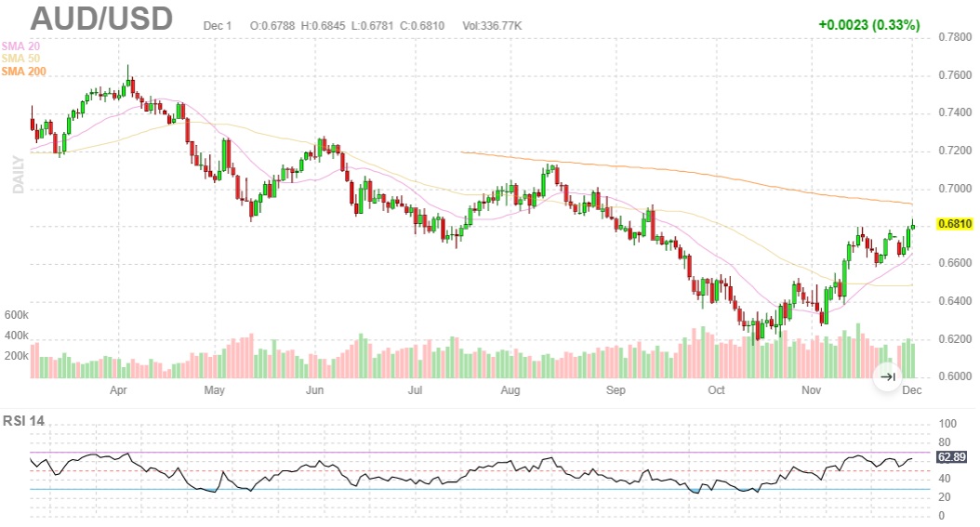
Task: Click the 0.7000 price axis label
Action: (x=955, y=189)
